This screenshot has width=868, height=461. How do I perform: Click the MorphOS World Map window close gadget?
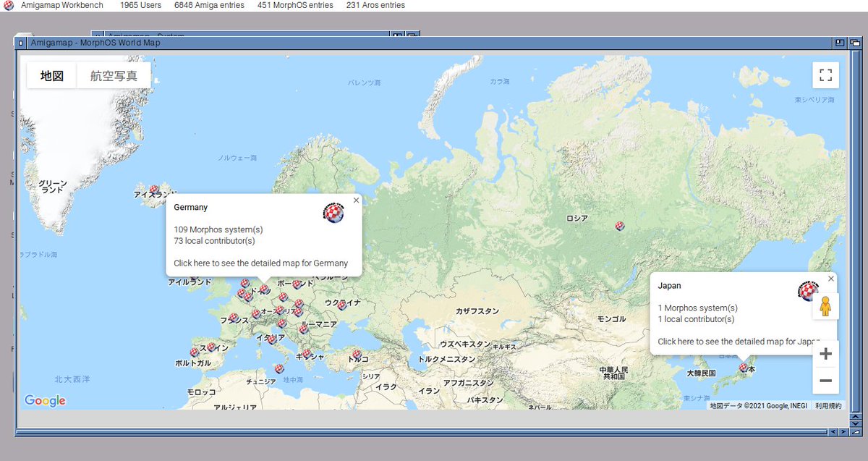pyautogui.click(x=21, y=43)
